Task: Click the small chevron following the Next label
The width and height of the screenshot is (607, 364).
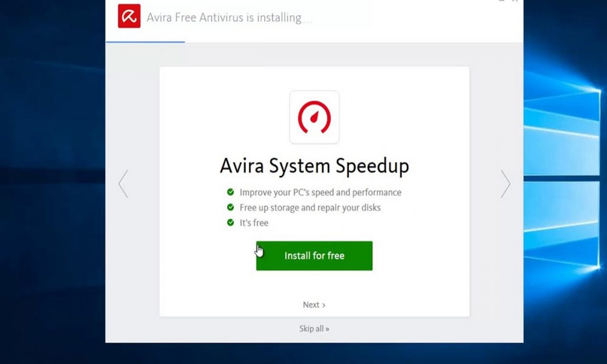Action: 324,305
